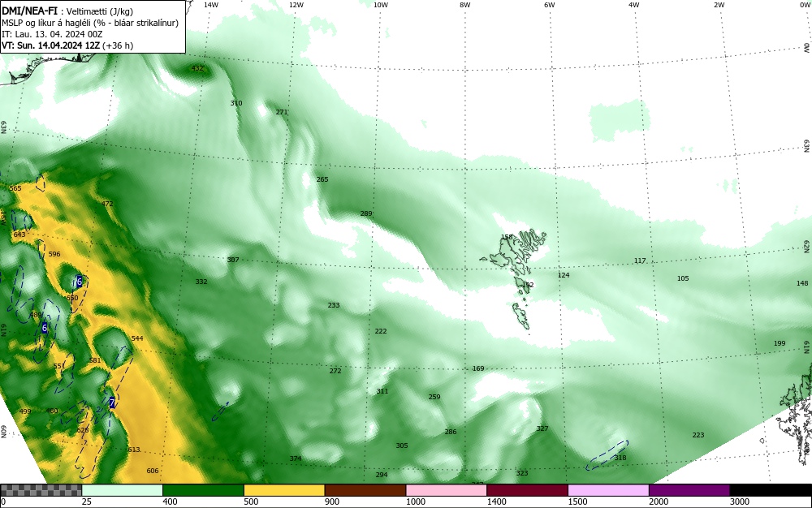Pick the dark green 400–500 legend swatch

coord(203,490)
